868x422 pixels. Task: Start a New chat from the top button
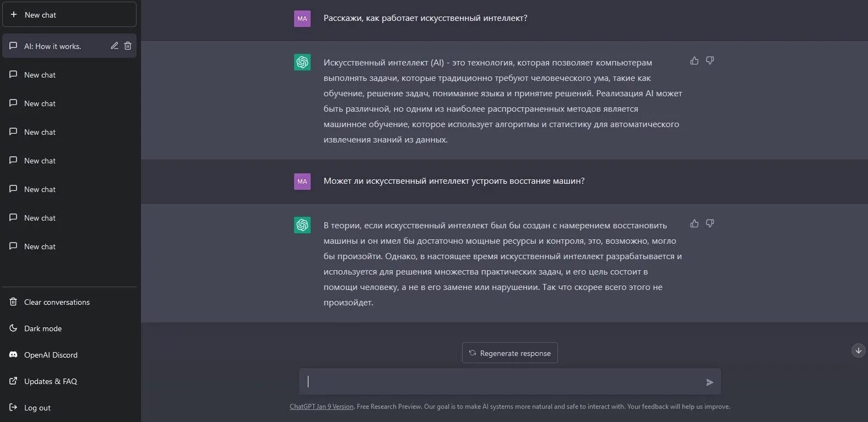point(69,15)
